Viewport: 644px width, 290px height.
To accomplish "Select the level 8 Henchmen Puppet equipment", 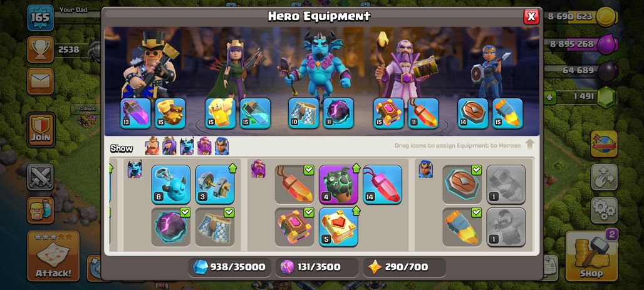I will (171, 184).
